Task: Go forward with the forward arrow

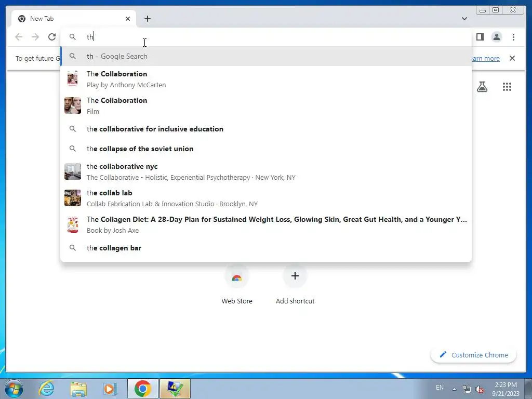Action: (x=35, y=37)
